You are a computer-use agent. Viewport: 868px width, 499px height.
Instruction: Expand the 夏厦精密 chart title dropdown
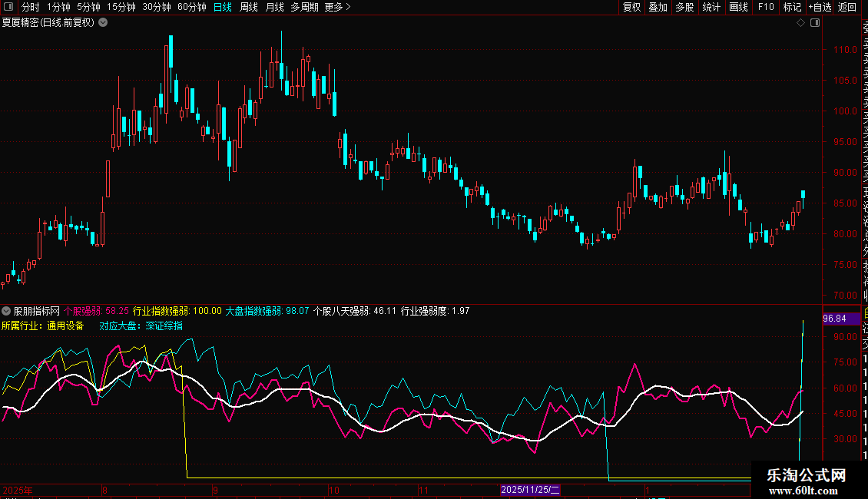(x=104, y=23)
